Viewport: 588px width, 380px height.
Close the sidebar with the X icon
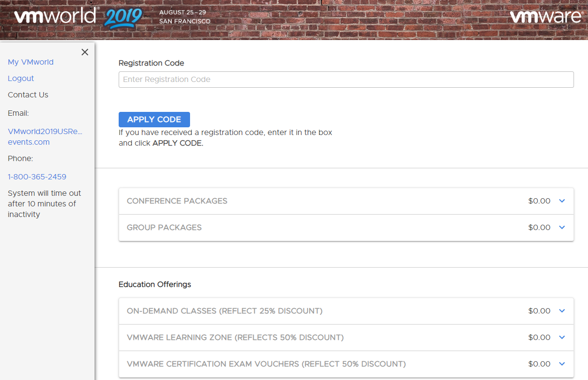pos(85,52)
